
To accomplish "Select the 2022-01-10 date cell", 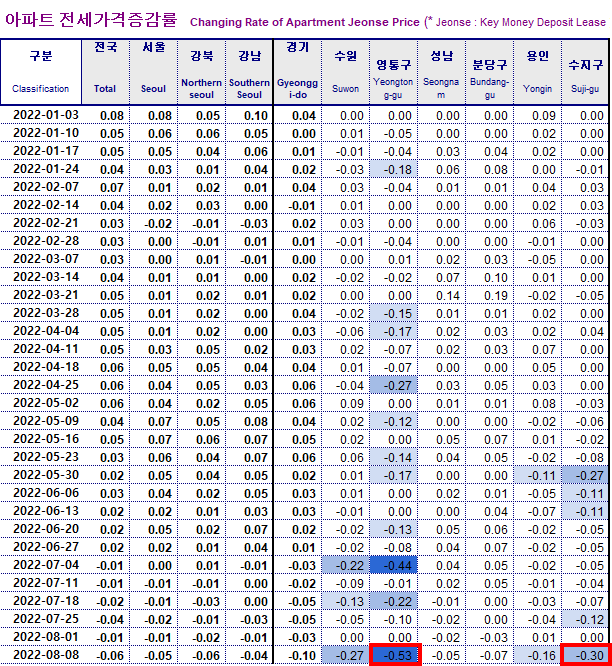I will (x=46, y=133).
